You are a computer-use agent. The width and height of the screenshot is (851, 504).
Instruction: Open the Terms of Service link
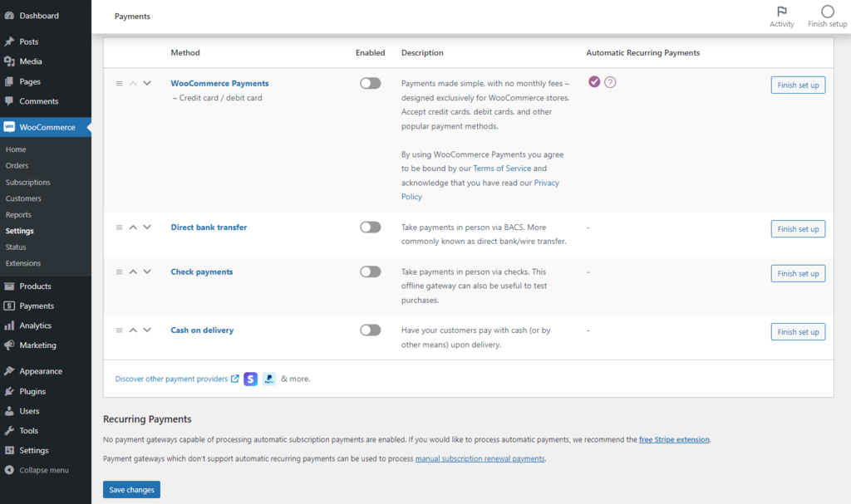tap(502, 169)
